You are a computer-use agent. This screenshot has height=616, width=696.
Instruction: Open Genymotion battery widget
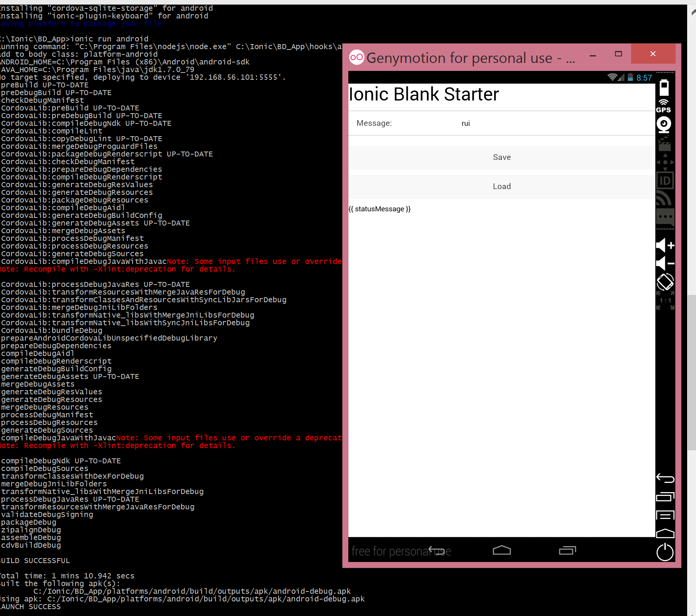664,88
